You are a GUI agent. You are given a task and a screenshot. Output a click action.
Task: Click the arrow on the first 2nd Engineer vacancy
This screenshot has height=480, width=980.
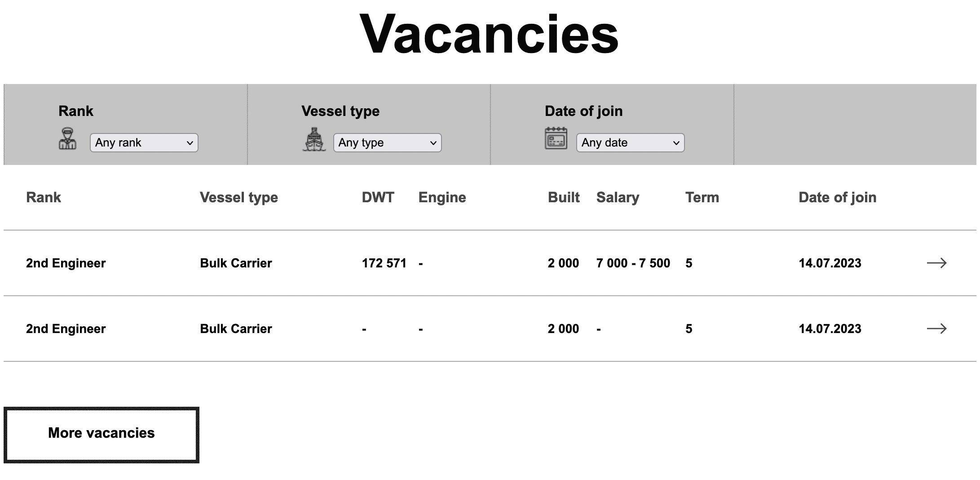click(937, 263)
